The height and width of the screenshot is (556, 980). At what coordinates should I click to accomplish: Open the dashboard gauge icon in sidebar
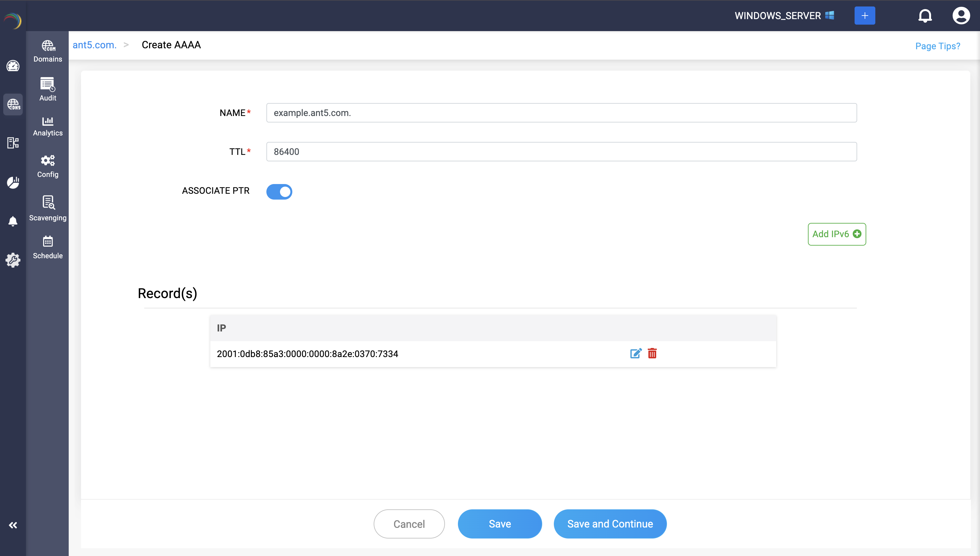[13, 66]
